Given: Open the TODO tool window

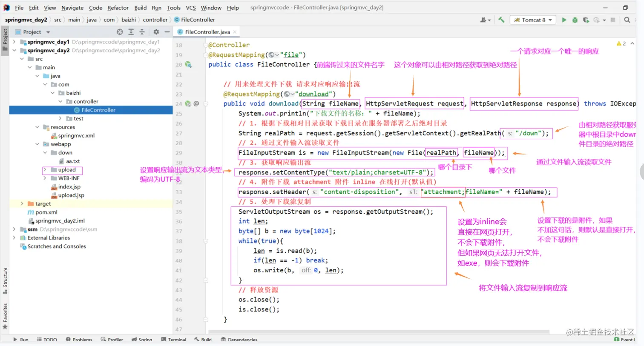Looking at the screenshot, I should 47,340.
